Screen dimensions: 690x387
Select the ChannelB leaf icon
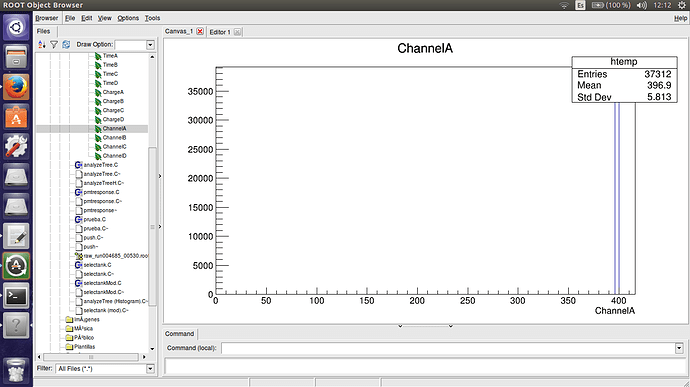pos(98,138)
